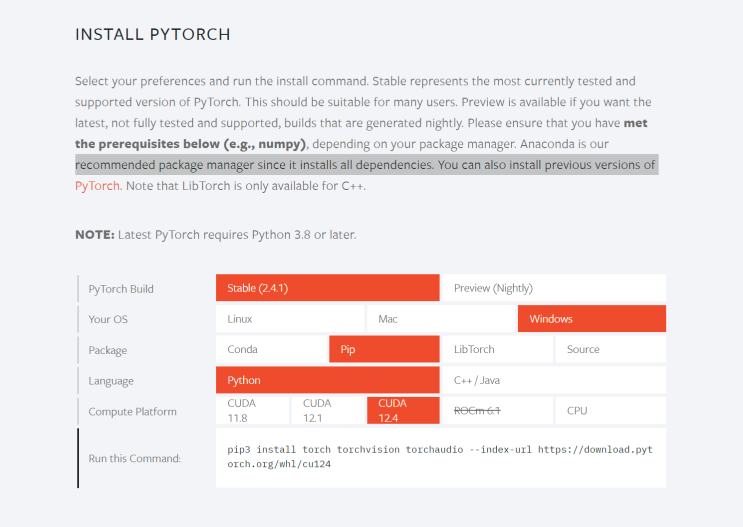Select CPU as compute platform
Screen dimensions: 743x527
point(610,411)
